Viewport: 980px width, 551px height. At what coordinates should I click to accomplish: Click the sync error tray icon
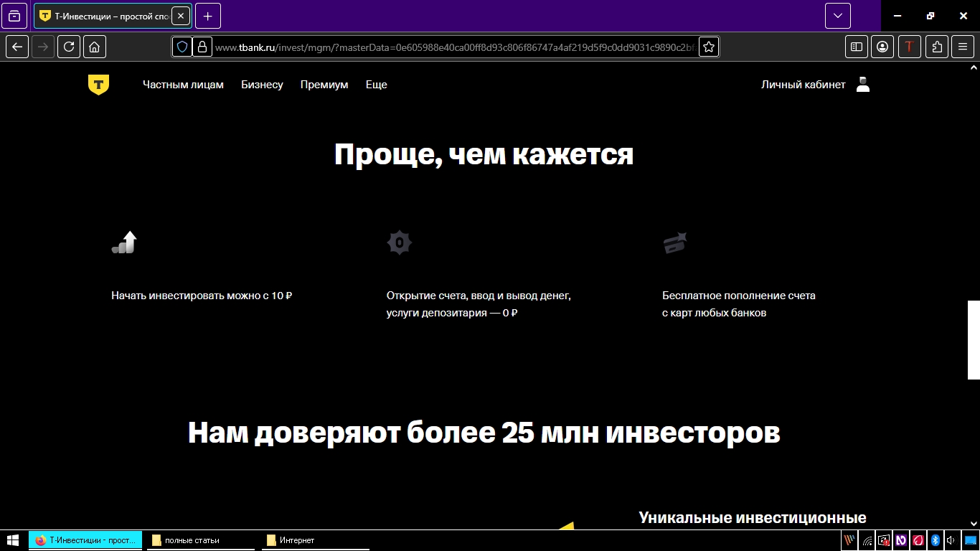(x=884, y=540)
